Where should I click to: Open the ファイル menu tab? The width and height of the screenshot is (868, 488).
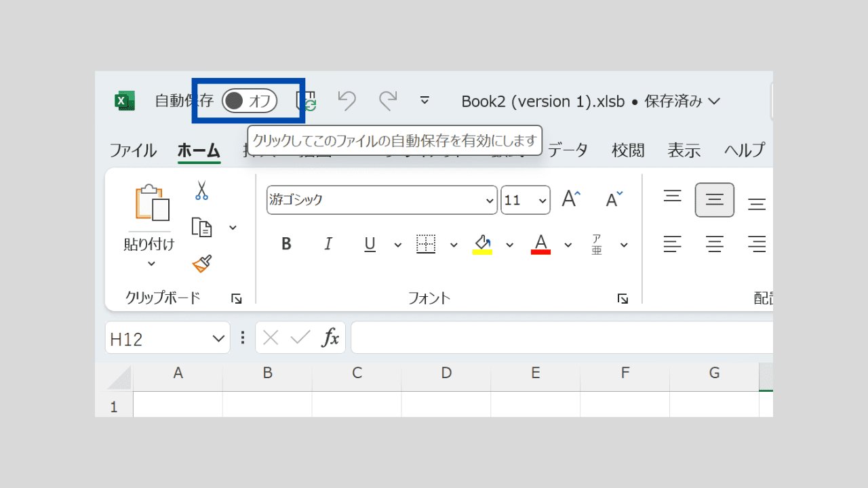(133, 150)
